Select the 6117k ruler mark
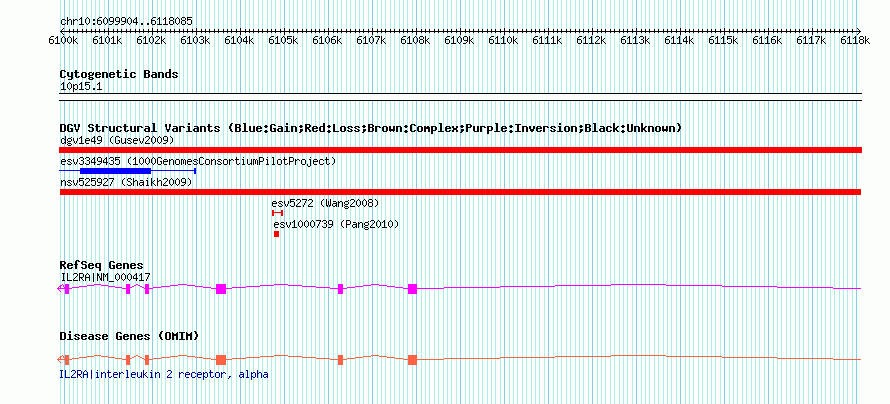This screenshot has width=890, height=404. [810, 40]
